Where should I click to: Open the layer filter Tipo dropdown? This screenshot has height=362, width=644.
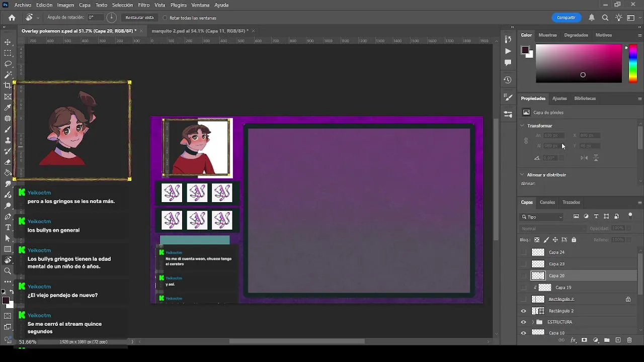click(542, 217)
